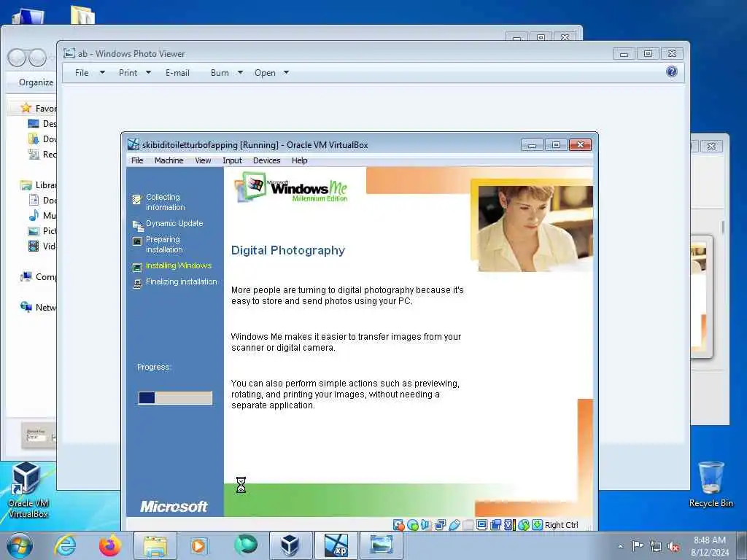Screen dimensions: 747x560
Task: Click the Photo Viewer taskbar button
Action: coord(382,545)
